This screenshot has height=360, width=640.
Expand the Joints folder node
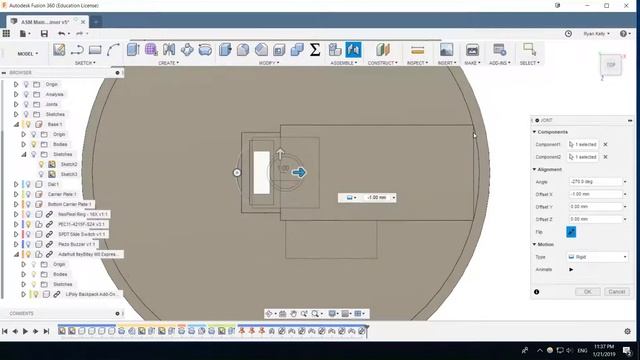16,104
